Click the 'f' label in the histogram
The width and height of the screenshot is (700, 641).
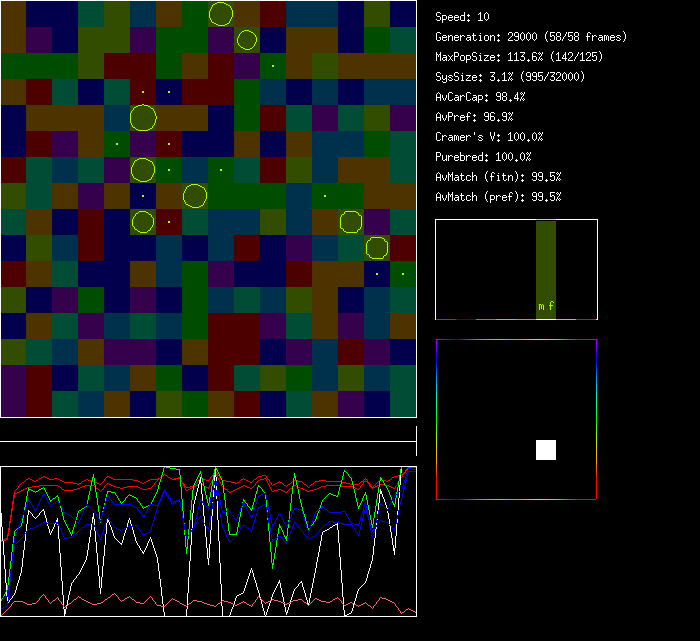550,307
